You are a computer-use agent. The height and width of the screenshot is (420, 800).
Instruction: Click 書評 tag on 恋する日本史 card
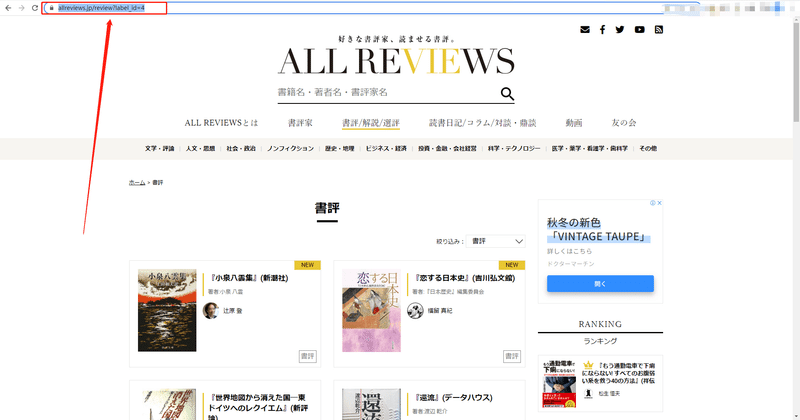(x=512, y=356)
